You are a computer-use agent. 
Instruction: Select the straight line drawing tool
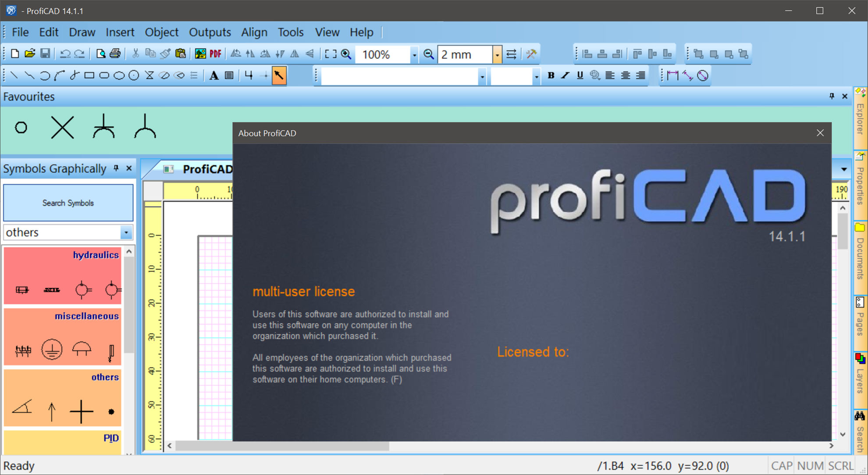(14, 75)
